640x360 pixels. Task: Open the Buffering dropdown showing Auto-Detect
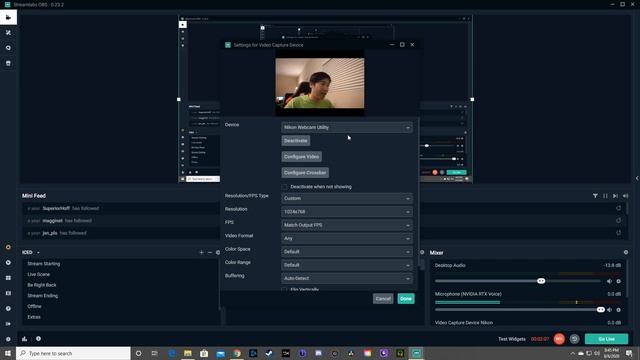(347, 278)
